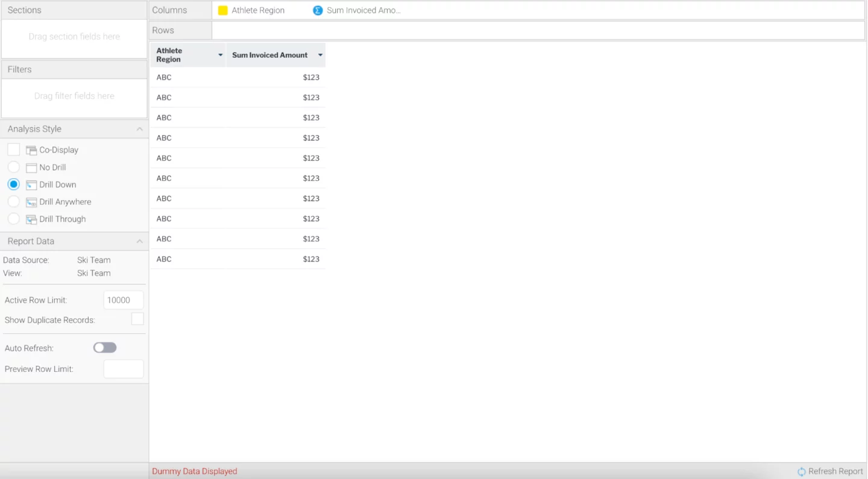Collapse the Analysis Style section
868x479 pixels.
click(x=139, y=129)
